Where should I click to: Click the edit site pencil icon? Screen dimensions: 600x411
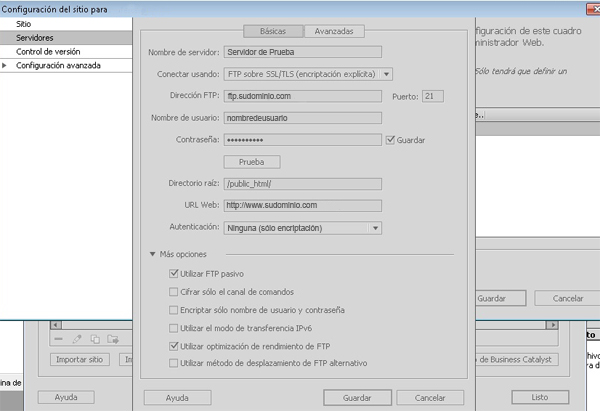pyautogui.click(x=76, y=339)
